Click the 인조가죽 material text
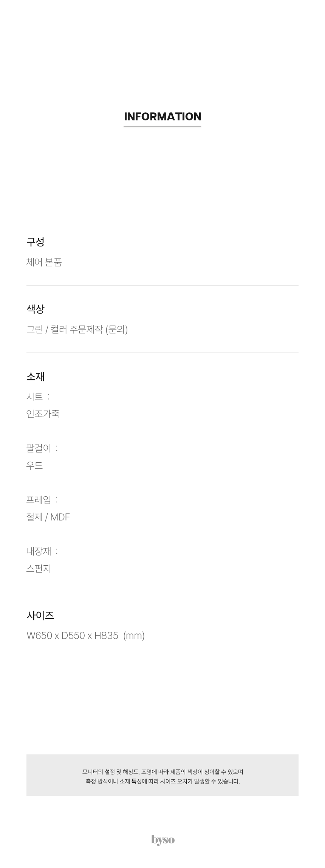The height and width of the screenshot is (868, 325). coord(43,414)
